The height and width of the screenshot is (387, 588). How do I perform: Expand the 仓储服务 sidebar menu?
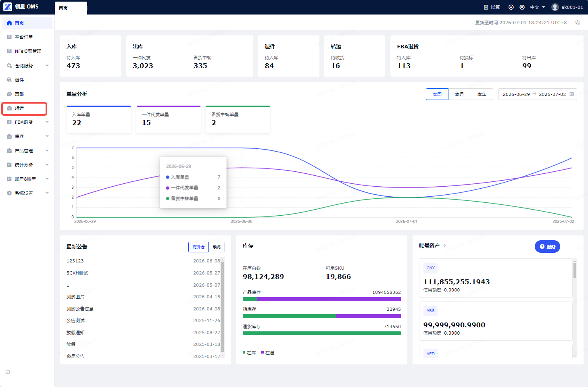[27, 66]
